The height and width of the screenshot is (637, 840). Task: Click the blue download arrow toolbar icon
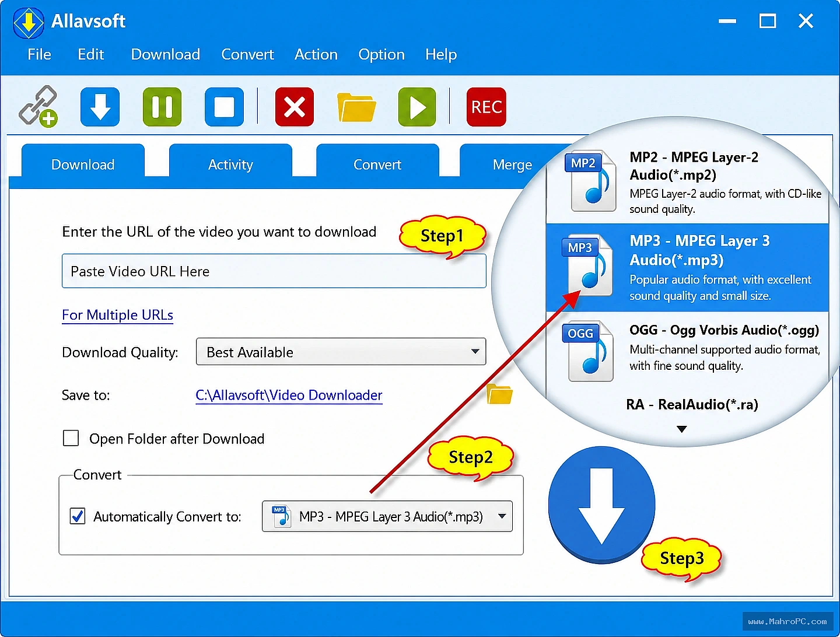coord(100,107)
